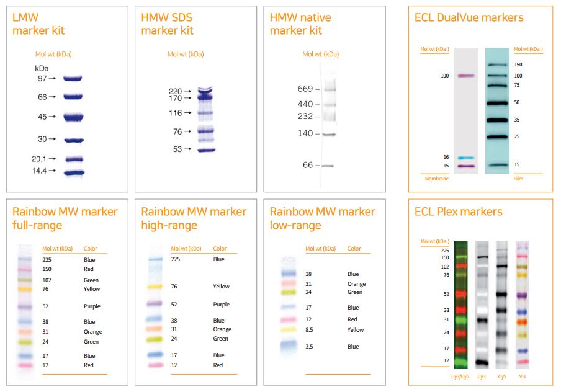Click the 76 label in HMW SDS kit

(177, 131)
